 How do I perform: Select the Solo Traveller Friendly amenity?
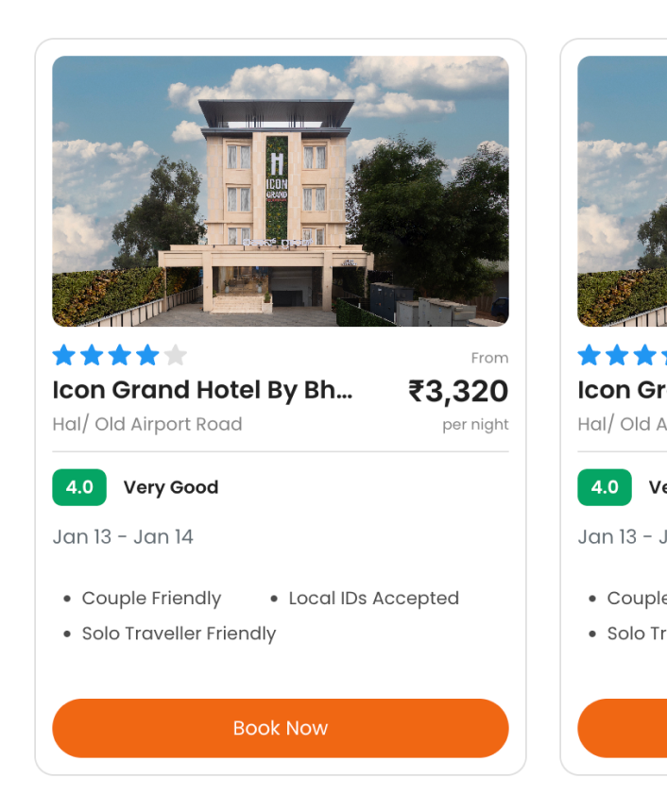click(x=180, y=634)
